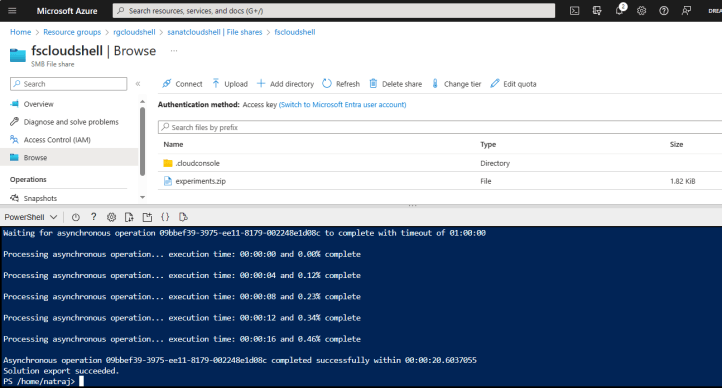
Task: Go to Resource groups breadcrumb
Action: pos(72,32)
